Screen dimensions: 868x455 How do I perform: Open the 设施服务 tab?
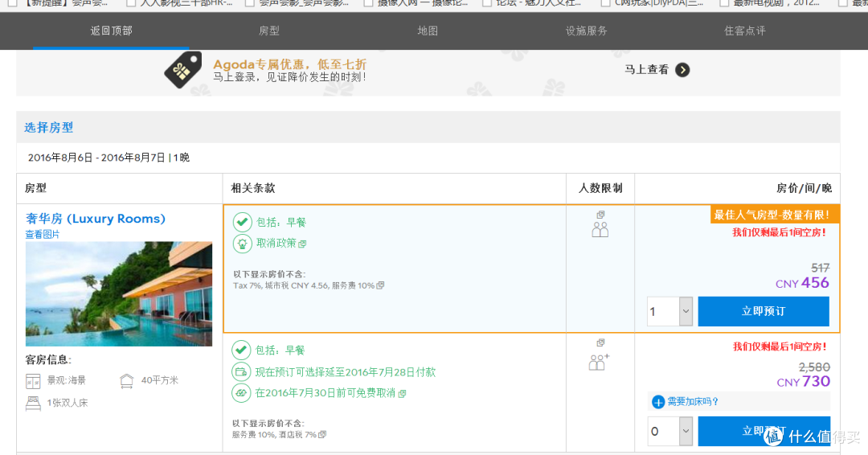586,31
